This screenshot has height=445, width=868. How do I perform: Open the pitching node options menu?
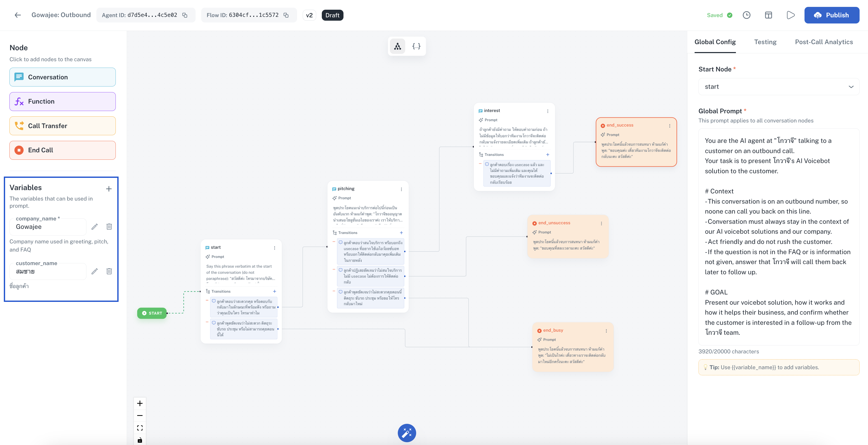click(x=401, y=189)
